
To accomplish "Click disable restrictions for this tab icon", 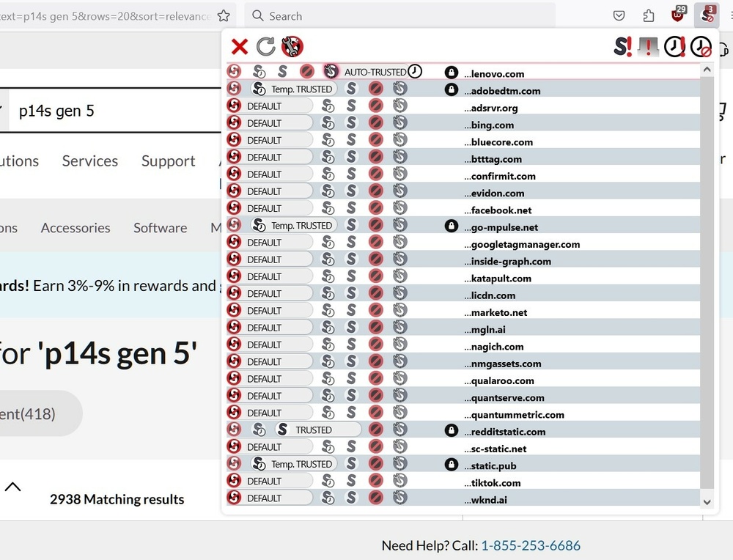I will 649,47.
